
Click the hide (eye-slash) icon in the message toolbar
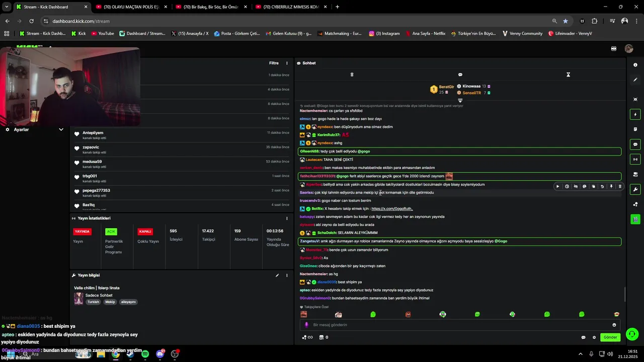tap(576, 187)
